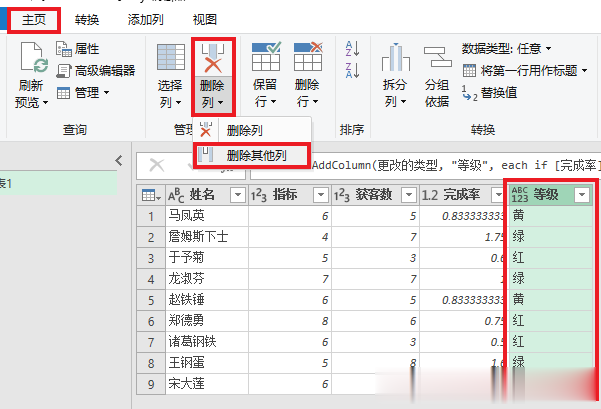The image size is (601, 409).
Task: Select the 姓名 column header
Action: click(207, 195)
